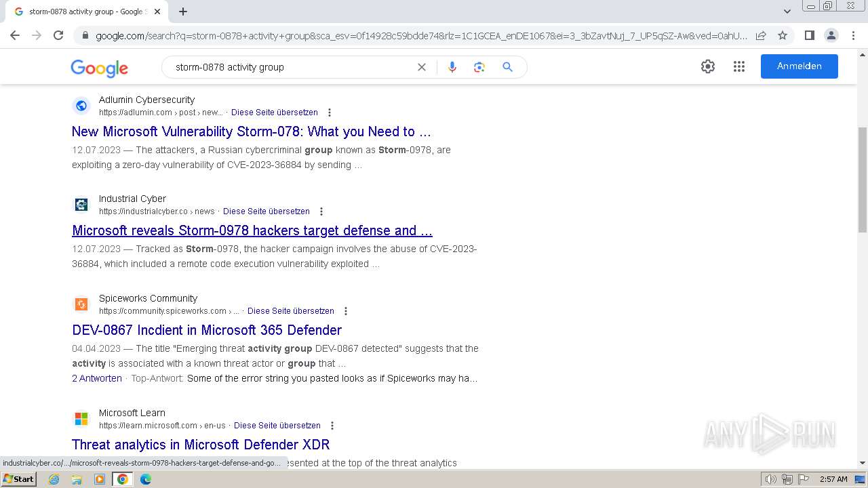
Task: Toggle the browser side panel
Action: tap(809, 35)
